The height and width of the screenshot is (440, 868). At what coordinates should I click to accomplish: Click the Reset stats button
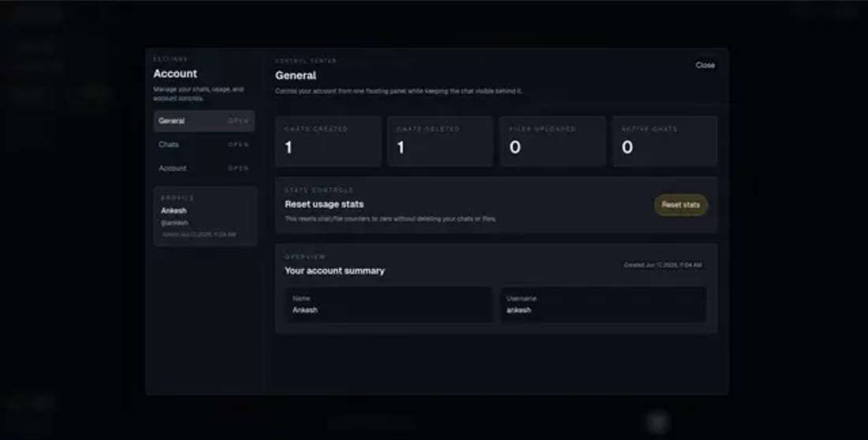click(x=680, y=205)
